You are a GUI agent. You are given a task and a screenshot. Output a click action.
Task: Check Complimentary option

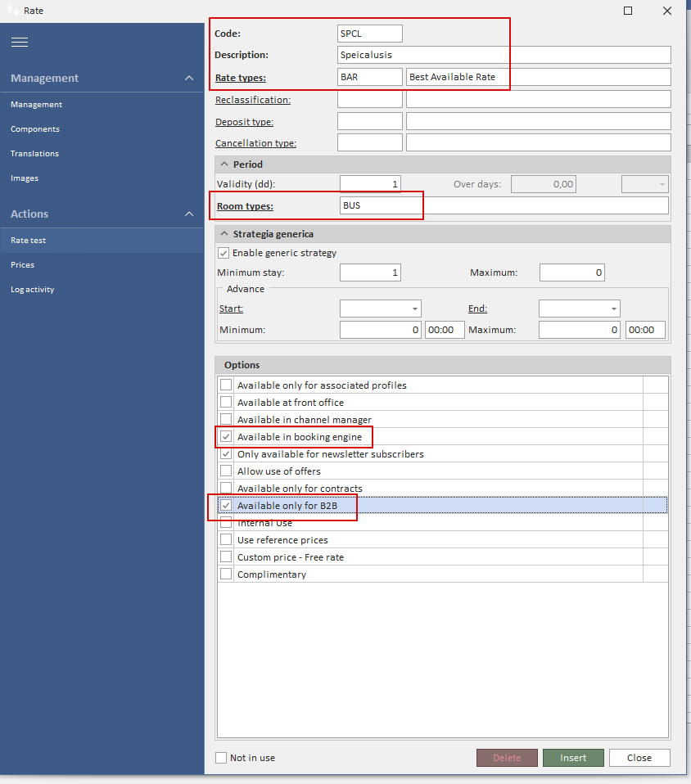[226, 574]
